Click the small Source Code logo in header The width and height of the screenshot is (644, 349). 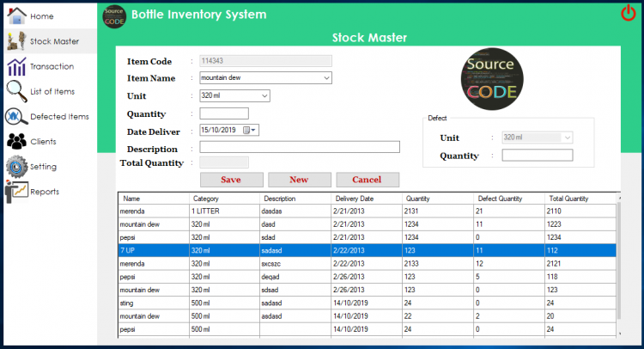pos(114,17)
